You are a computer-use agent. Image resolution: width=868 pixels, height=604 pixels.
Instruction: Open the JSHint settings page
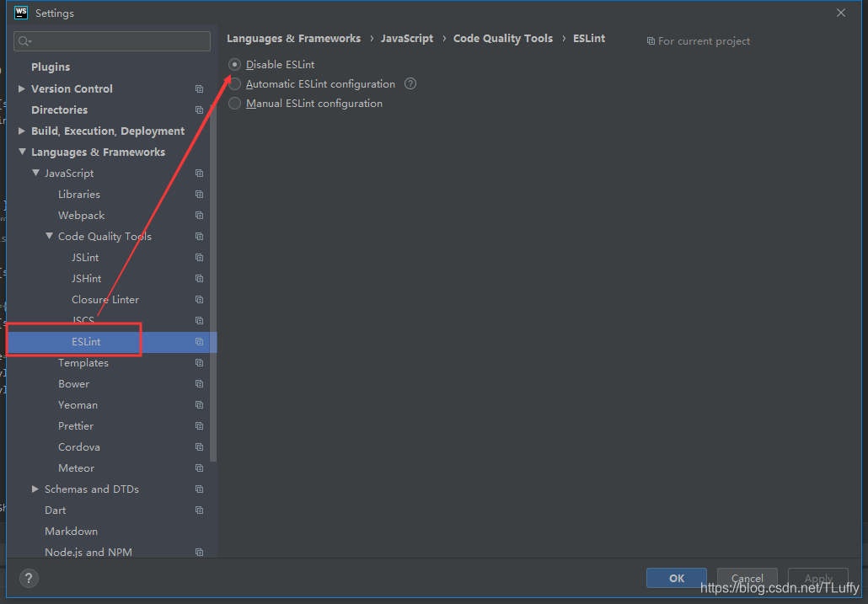[86, 278]
